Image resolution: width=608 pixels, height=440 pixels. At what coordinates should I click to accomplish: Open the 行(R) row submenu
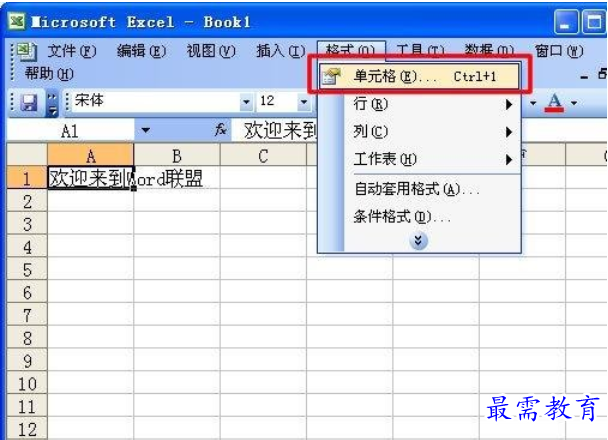pyautogui.click(x=432, y=104)
